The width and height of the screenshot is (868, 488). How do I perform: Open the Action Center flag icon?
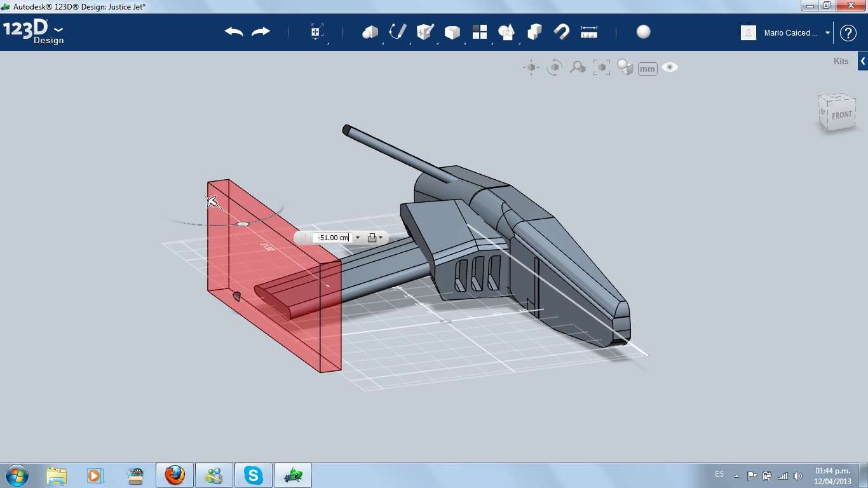752,475
